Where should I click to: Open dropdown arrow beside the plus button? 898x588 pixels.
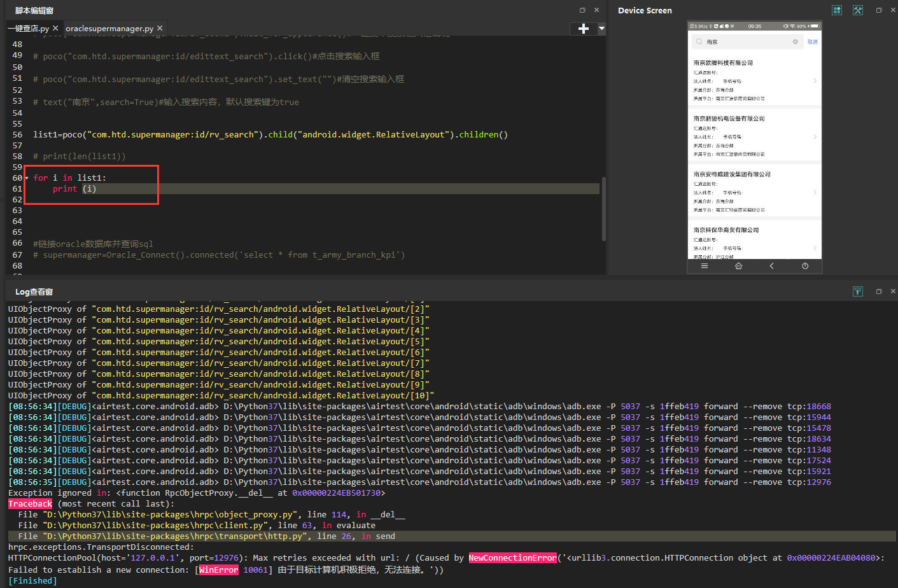pyautogui.click(x=601, y=29)
